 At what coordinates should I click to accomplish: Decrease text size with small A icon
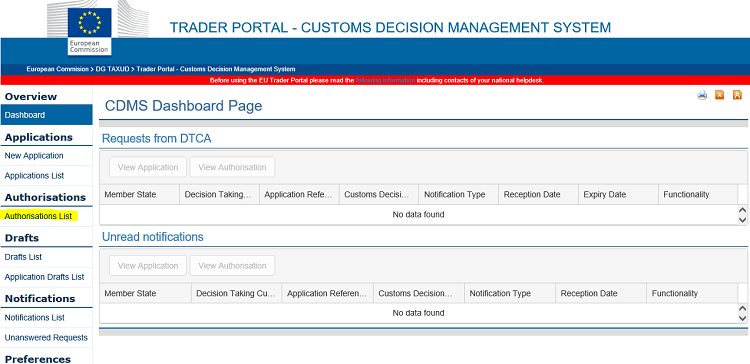(x=719, y=95)
